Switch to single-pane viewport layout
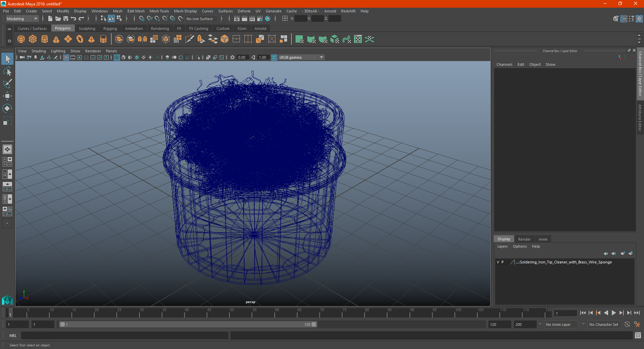Image resolution: width=644 pixels, height=349 pixels. [7, 149]
